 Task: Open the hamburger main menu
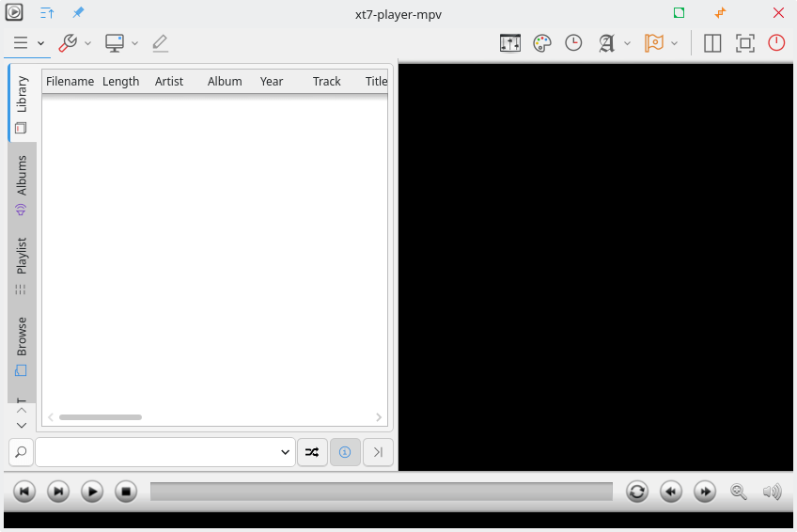[x=21, y=42]
